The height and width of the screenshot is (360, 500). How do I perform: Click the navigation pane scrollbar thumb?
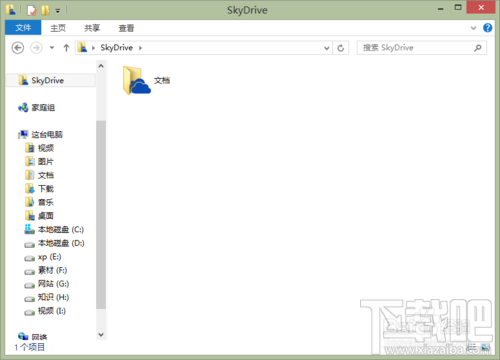pos(101,214)
